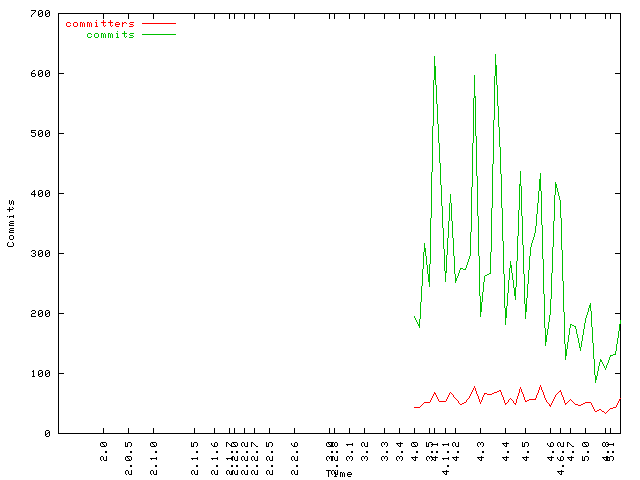640x480 pixels.
Task: Click the 200 y-axis tick label
Action: tap(40, 314)
